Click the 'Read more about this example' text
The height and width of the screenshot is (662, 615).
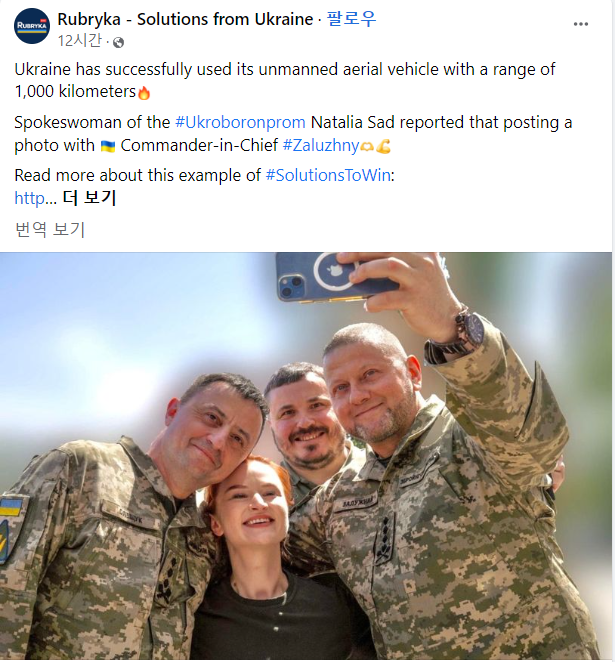tap(138, 175)
